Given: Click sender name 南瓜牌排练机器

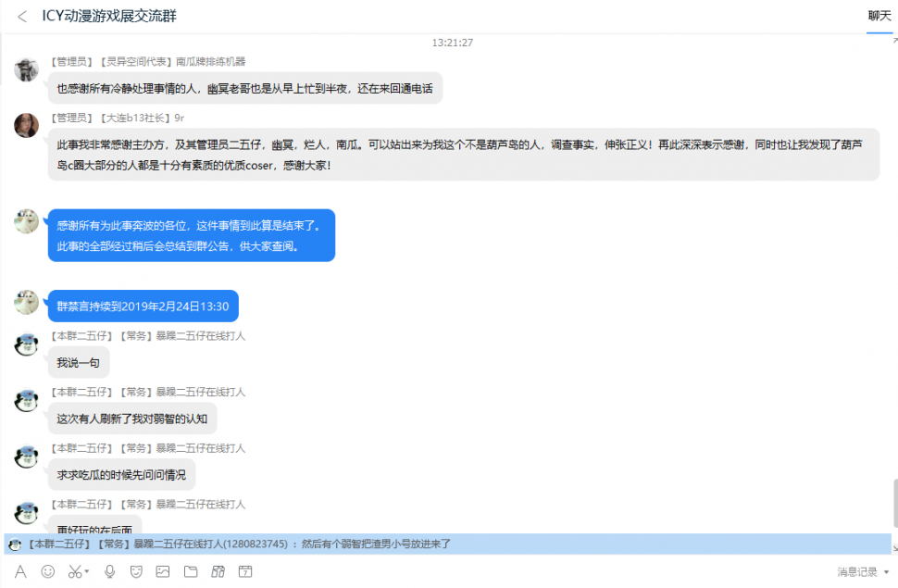Looking at the screenshot, I should click(x=211, y=62).
